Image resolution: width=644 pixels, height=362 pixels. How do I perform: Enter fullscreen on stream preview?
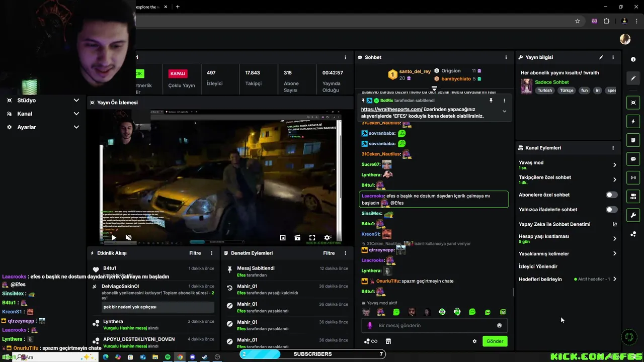pos(312,238)
